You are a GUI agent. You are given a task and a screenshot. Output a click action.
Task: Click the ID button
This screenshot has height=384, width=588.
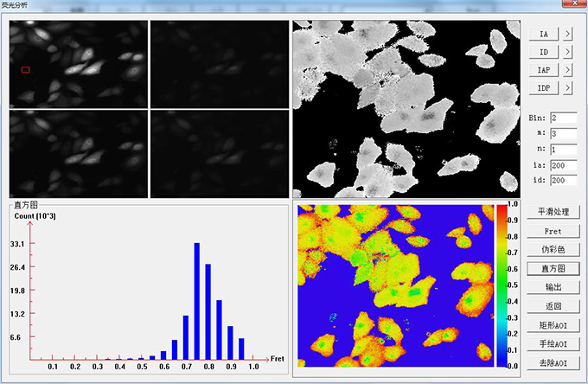[543, 52]
